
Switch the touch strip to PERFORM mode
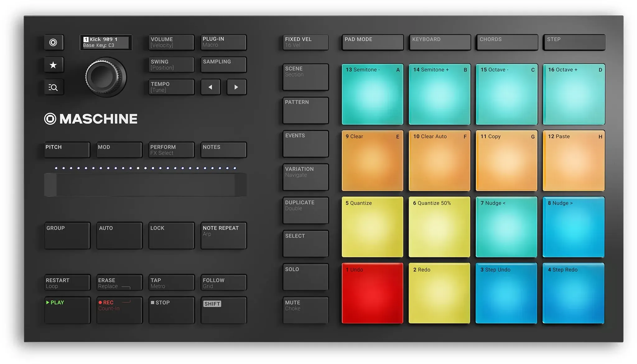point(171,150)
